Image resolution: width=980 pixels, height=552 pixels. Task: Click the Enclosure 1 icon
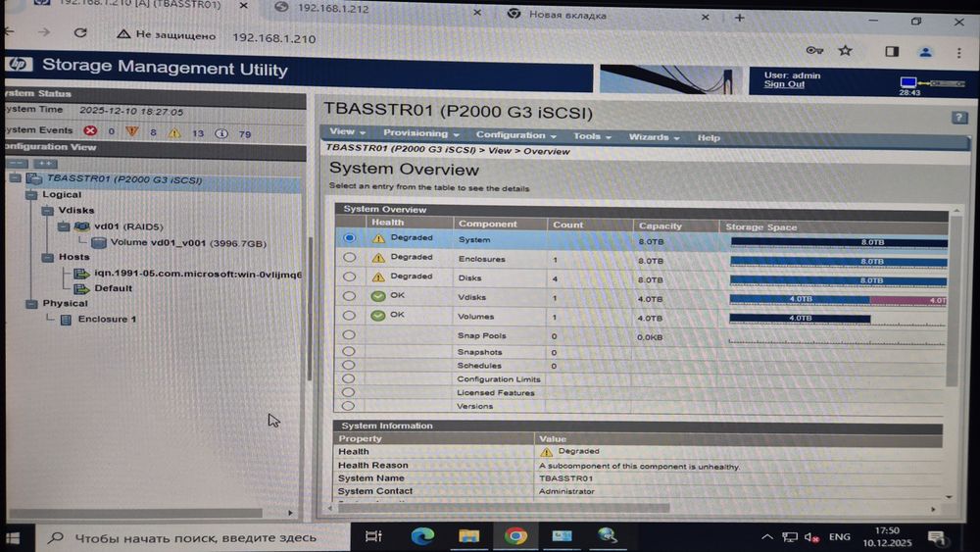(x=66, y=320)
